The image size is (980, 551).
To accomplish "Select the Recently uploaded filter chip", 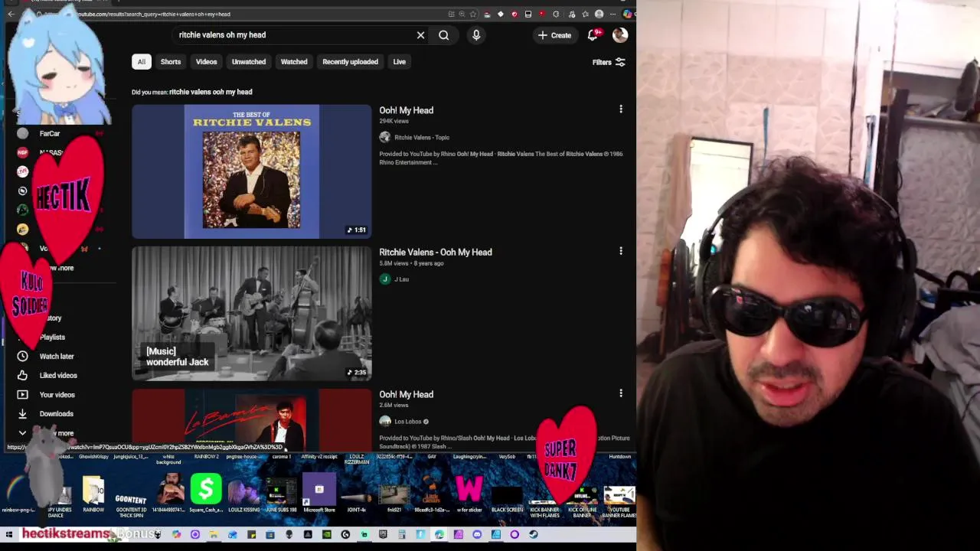I will click(x=350, y=62).
